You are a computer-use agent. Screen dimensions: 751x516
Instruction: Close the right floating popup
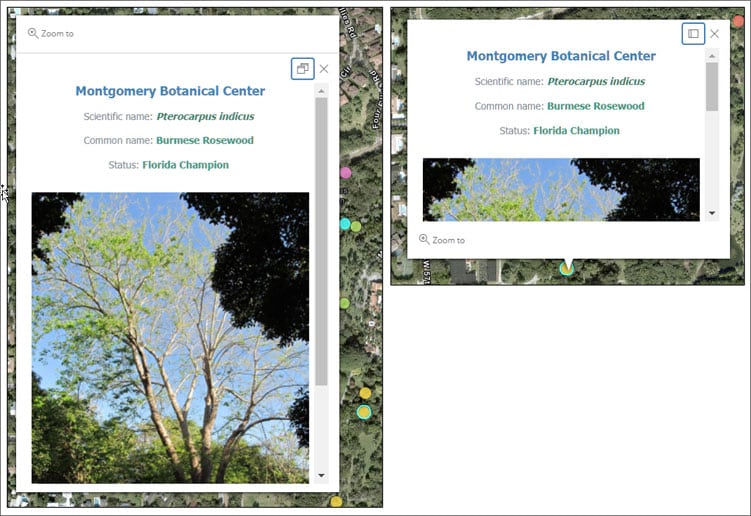pos(715,34)
